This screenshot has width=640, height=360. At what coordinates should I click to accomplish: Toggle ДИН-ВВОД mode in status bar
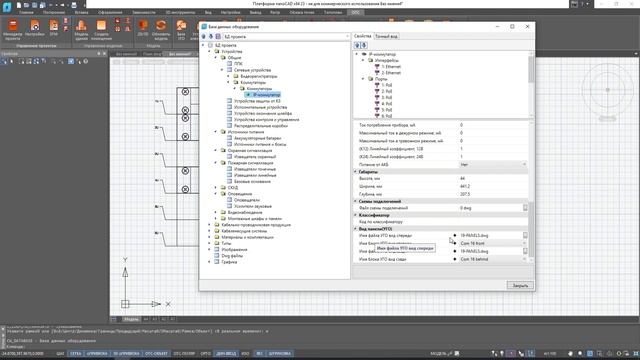[x=226, y=353]
